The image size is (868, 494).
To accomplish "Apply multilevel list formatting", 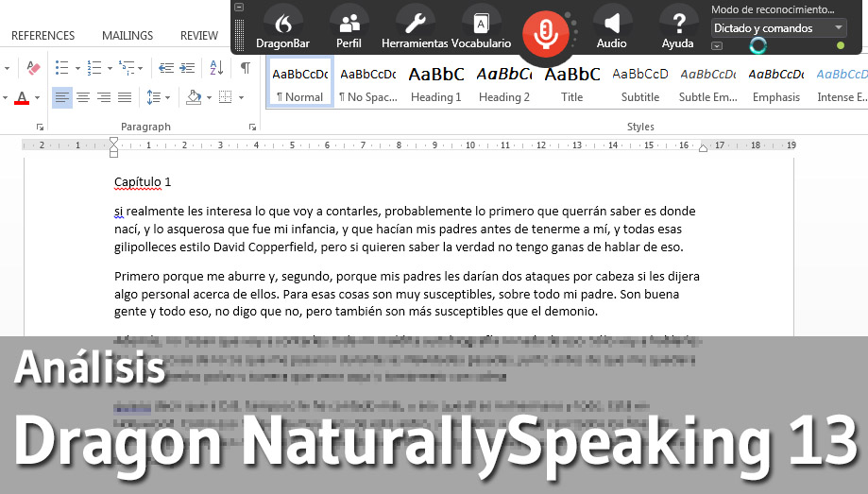I will click(x=127, y=68).
